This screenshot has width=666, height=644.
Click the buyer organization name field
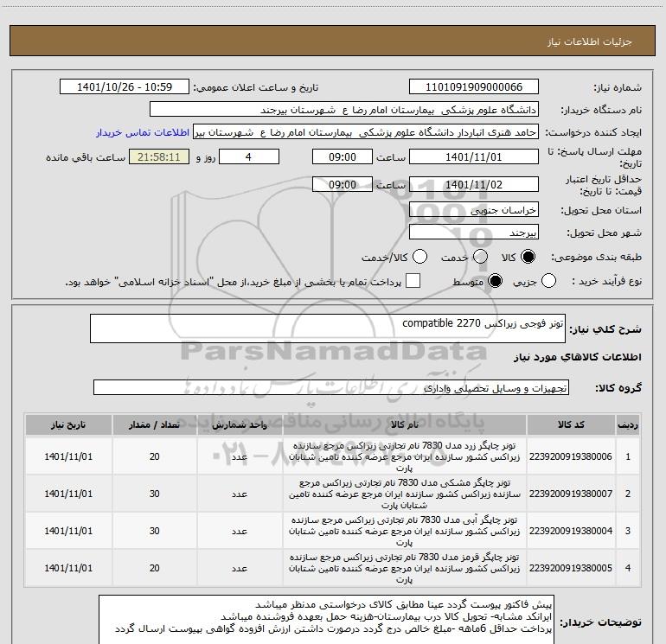[x=344, y=110]
